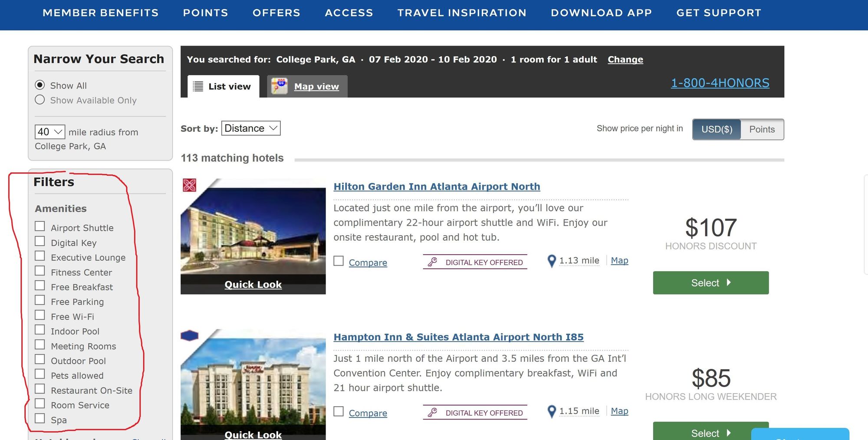The height and width of the screenshot is (440, 868).
Task: Click Hilton Garden Inn's map pin icon
Action: (x=552, y=261)
